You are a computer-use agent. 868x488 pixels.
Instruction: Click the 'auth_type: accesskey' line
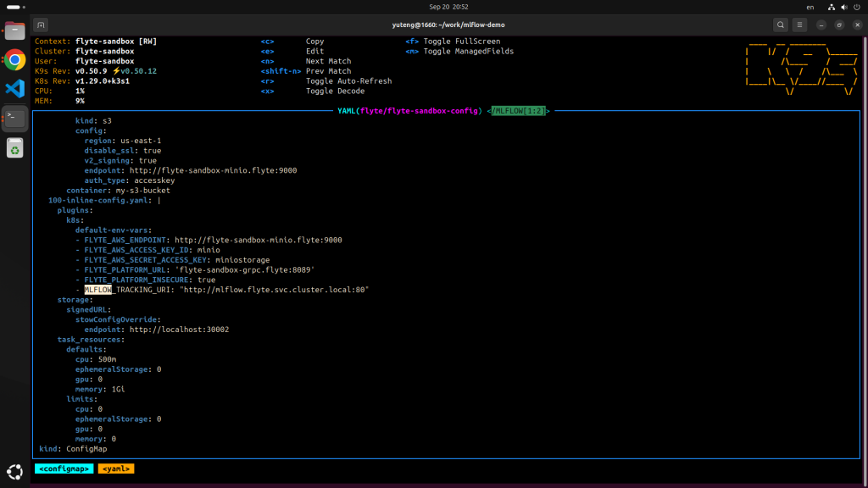tap(130, 181)
